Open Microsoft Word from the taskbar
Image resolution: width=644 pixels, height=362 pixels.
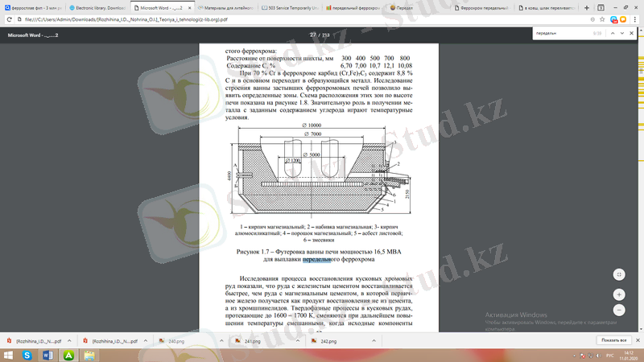pyautogui.click(x=48, y=355)
